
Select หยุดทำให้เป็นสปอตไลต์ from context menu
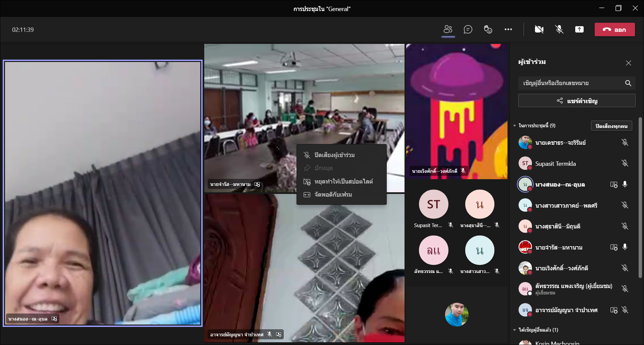(x=343, y=182)
